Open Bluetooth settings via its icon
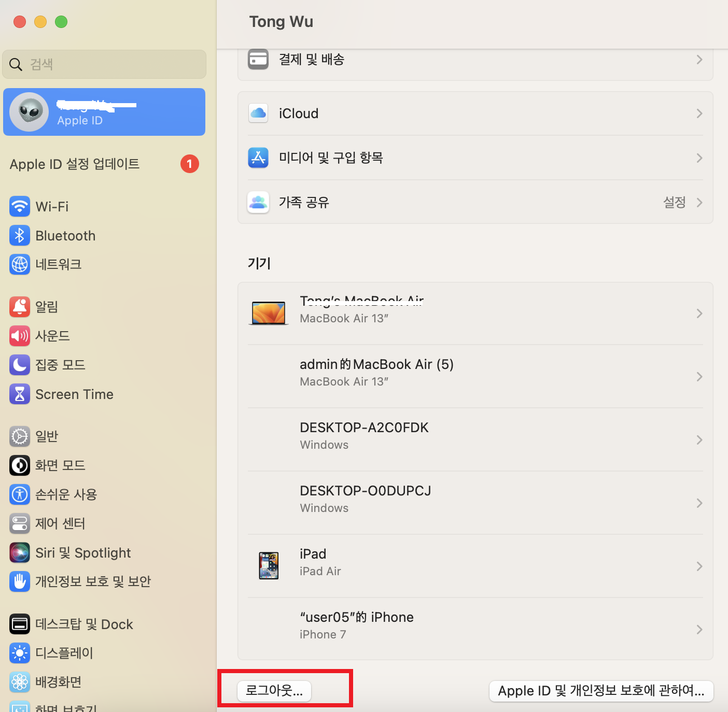 (x=19, y=235)
